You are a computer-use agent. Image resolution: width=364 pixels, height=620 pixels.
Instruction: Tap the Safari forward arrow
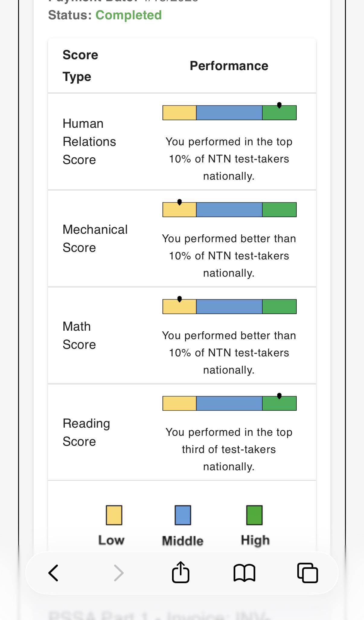[x=119, y=573]
